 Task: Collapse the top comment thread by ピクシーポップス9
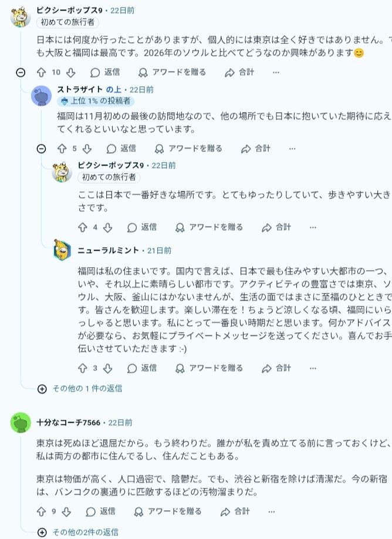(x=21, y=72)
